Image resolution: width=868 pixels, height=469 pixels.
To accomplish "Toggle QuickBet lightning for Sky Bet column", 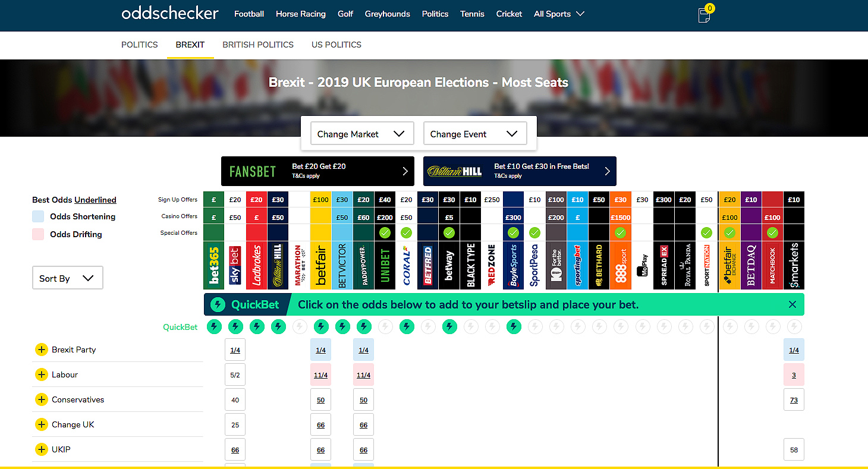I will click(x=235, y=326).
